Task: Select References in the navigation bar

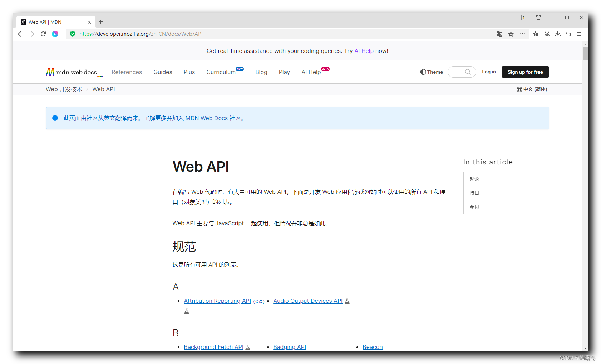Action: point(127,72)
